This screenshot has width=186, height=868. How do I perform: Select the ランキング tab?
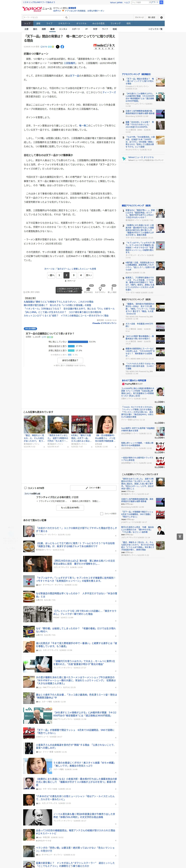[x=115, y=24]
